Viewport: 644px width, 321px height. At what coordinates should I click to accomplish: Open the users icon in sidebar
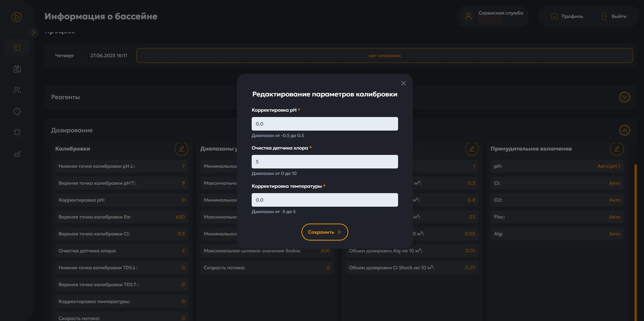[x=17, y=90]
